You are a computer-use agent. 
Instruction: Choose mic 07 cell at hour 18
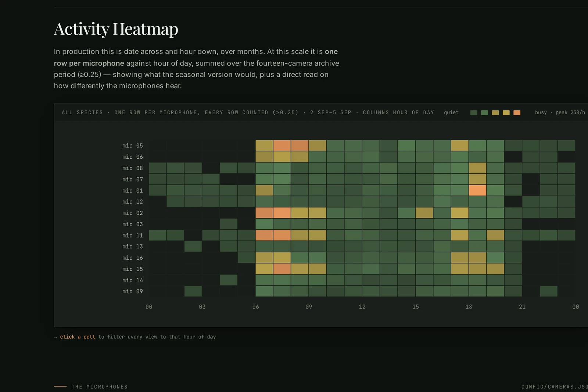478,179
